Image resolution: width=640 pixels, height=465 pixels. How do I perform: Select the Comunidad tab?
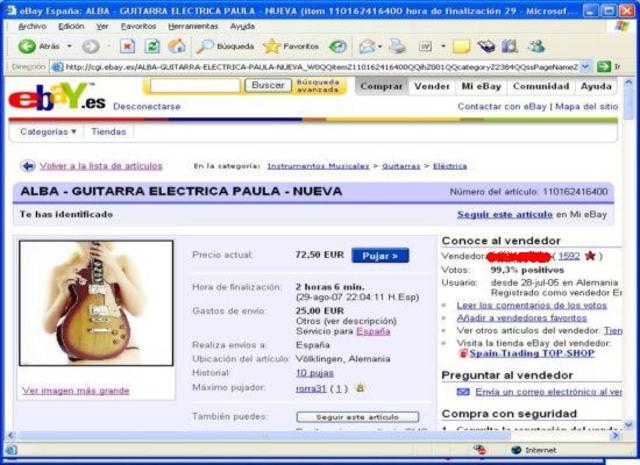pos(541,87)
